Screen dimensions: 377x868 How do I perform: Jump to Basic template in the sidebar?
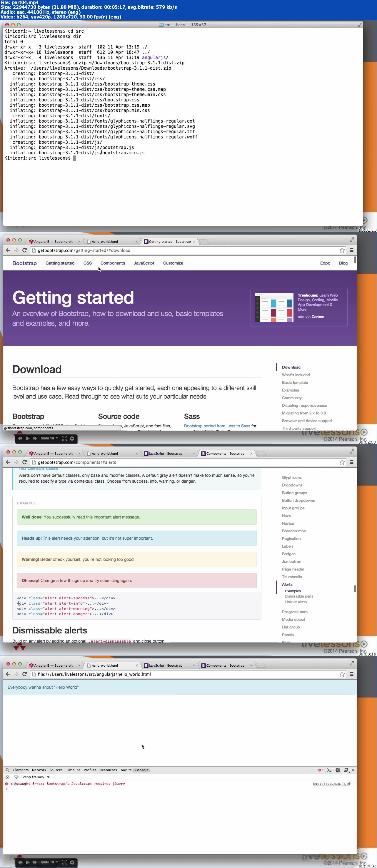295,382
